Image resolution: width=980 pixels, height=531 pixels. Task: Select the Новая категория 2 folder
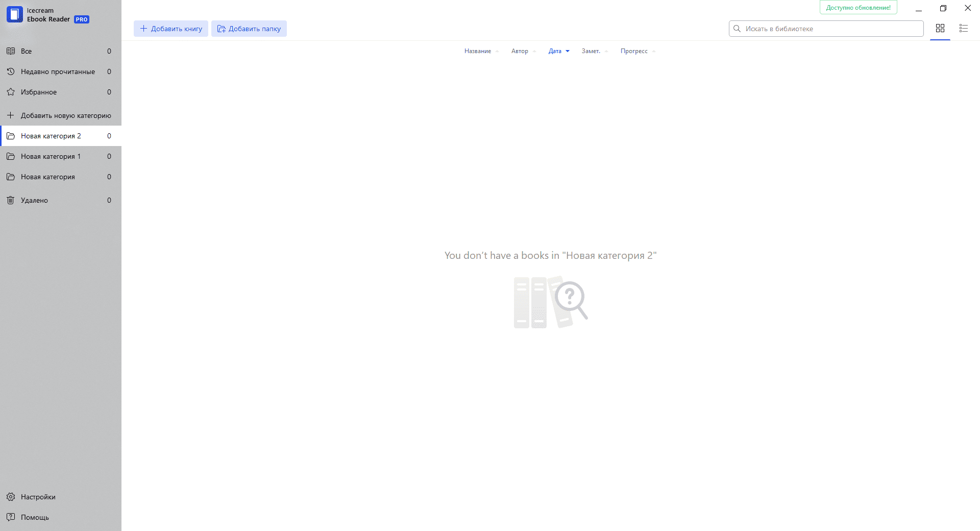tap(51, 136)
